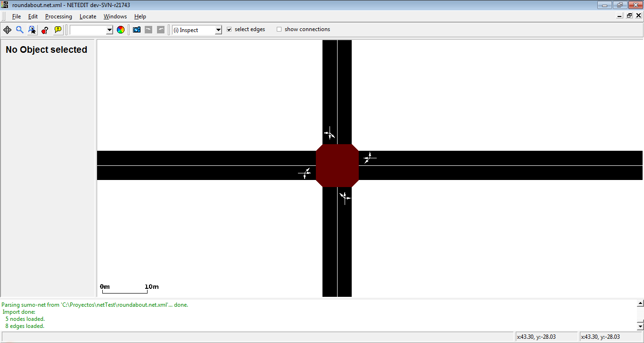The height and width of the screenshot is (343, 644).
Task: Click the dark red junction in the network
Action: tap(337, 165)
